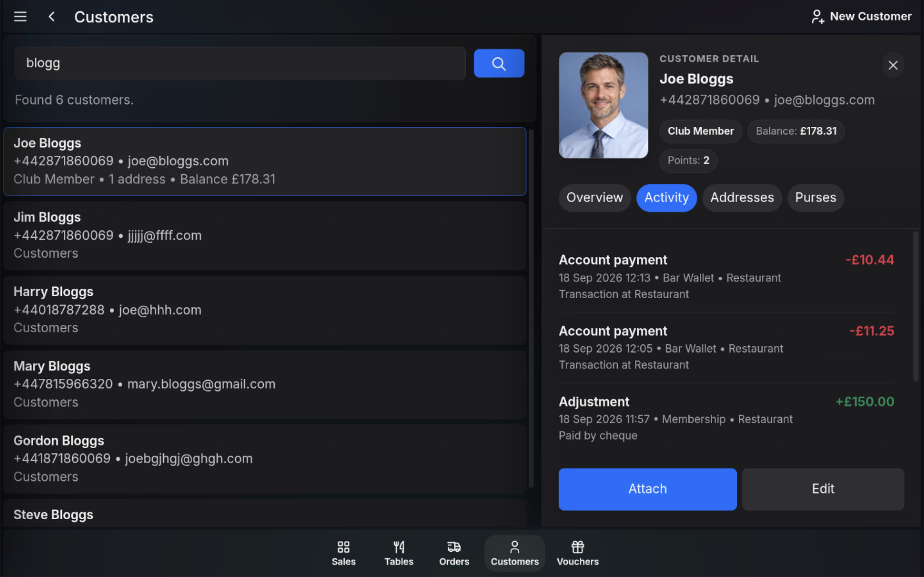Screen dimensions: 924x577
Task: Click the Club Member badge
Action: 701,131
